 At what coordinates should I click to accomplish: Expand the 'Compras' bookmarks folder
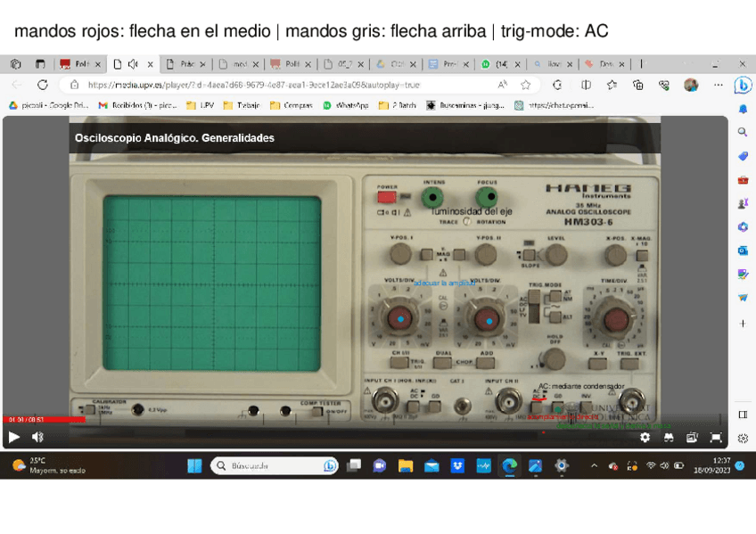292,105
